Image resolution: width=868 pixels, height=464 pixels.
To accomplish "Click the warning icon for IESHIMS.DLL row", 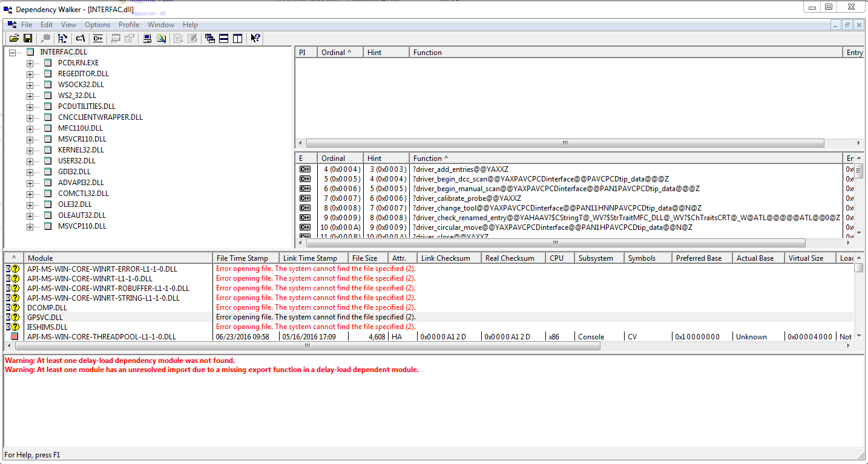I will tap(13, 327).
